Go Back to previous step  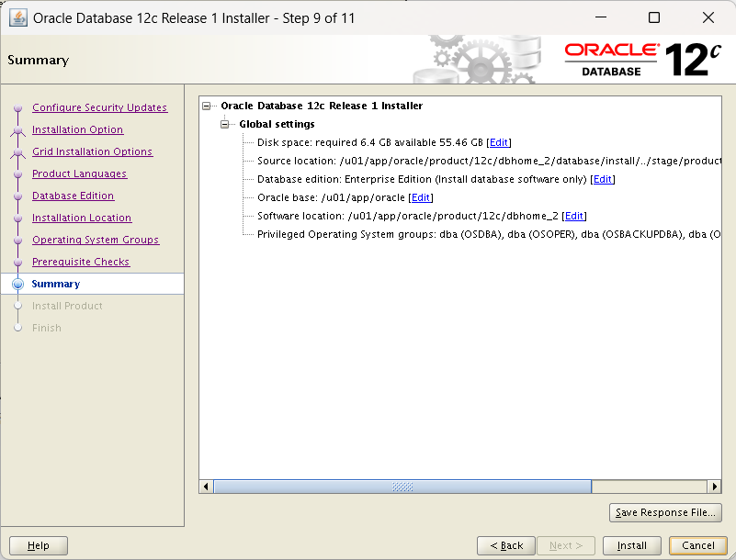coord(506,545)
